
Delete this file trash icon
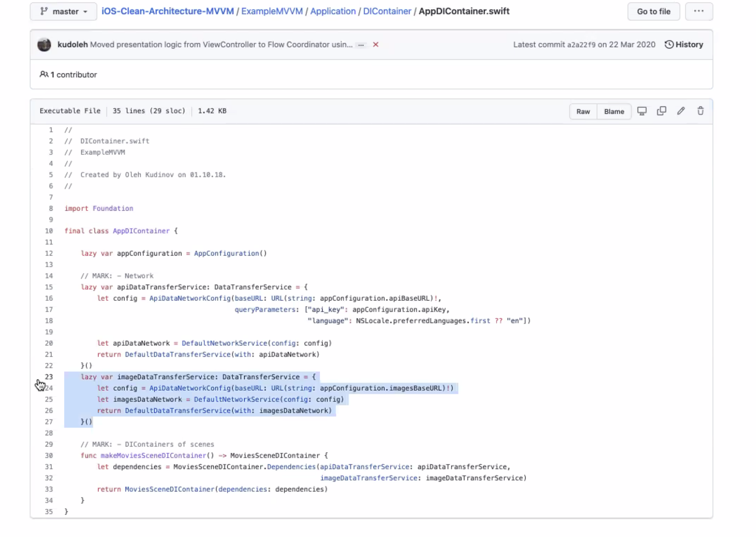(x=700, y=111)
